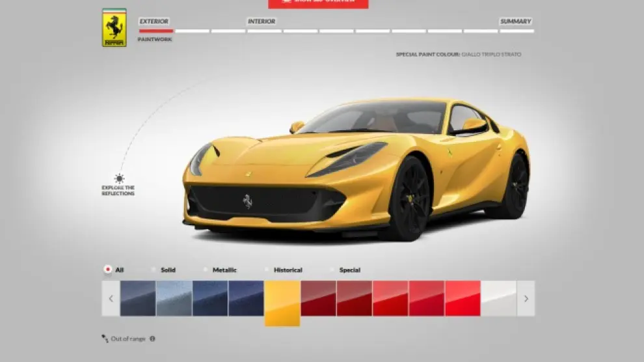
Task: Click the red Show overview button
Action: click(x=318, y=3)
